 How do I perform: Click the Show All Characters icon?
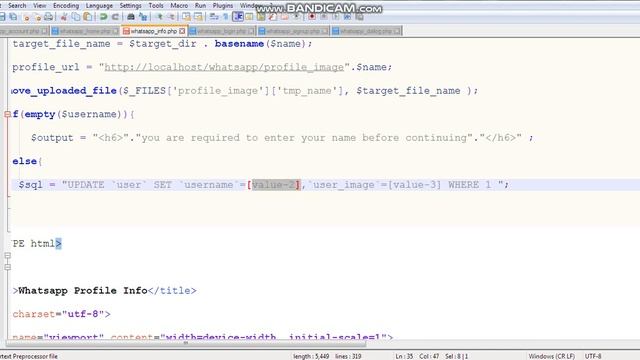tap(225, 17)
